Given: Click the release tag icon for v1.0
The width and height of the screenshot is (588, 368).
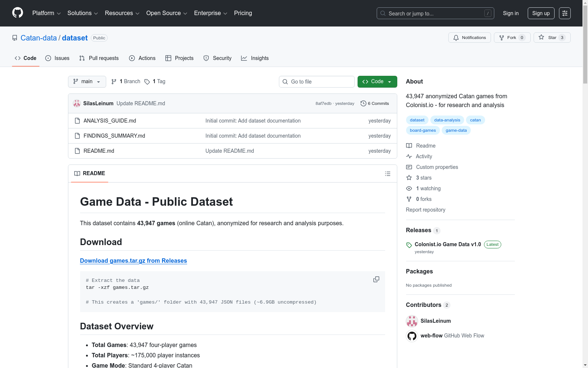Looking at the screenshot, I should click(409, 245).
